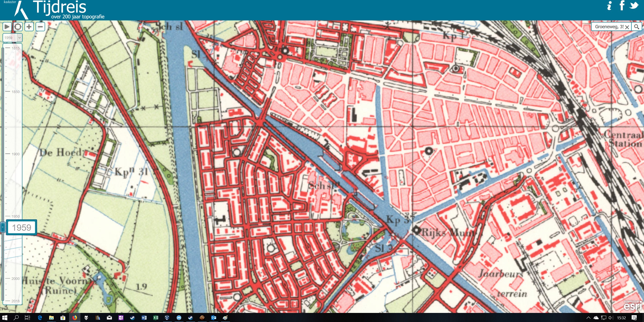Image resolution: width=644 pixels, height=322 pixels.
Task: Click the locate-me crosshair button
Action: pyautogui.click(x=18, y=26)
